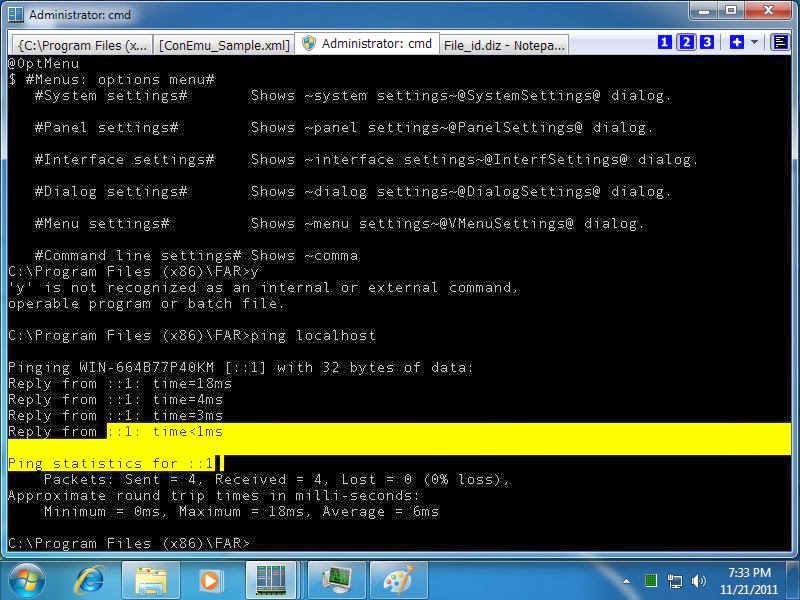This screenshot has width=800, height=600.
Task: Open the network status tray icon
Action: pyautogui.click(x=677, y=580)
